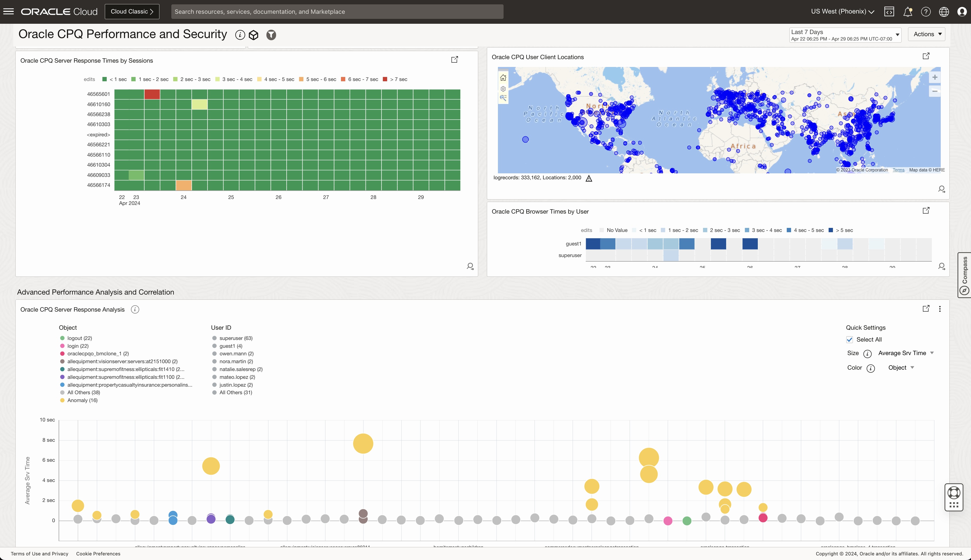Click the notifications bell icon
Viewport: 971px width, 560px height.
(x=908, y=12)
